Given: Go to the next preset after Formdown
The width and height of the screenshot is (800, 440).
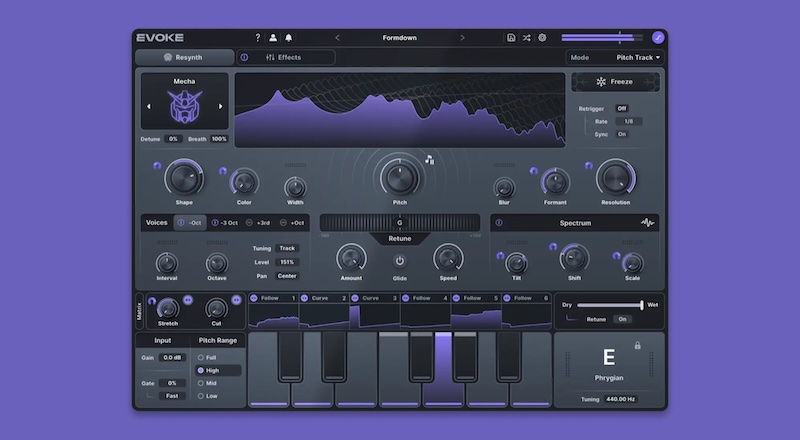Looking at the screenshot, I should point(462,38).
